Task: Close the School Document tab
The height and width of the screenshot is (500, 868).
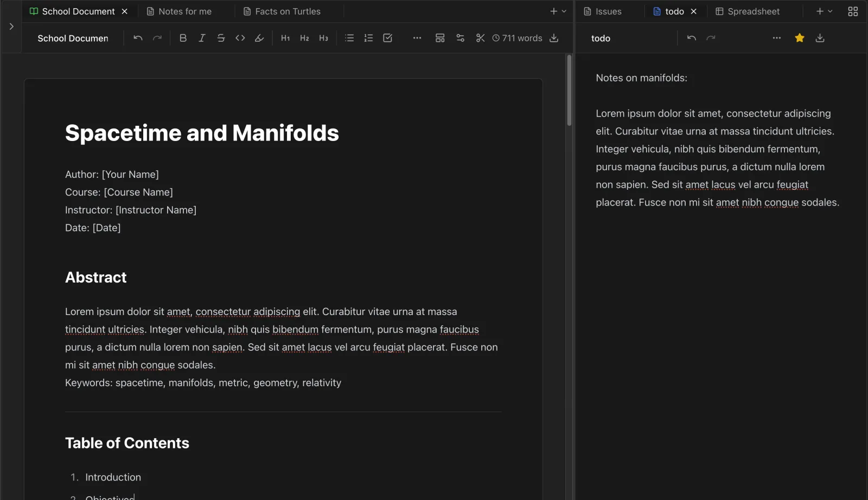Action: click(124, 11)
